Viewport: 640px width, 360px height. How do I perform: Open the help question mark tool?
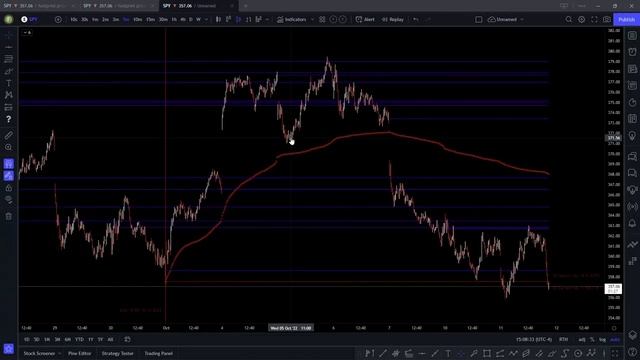pos(9,119)
